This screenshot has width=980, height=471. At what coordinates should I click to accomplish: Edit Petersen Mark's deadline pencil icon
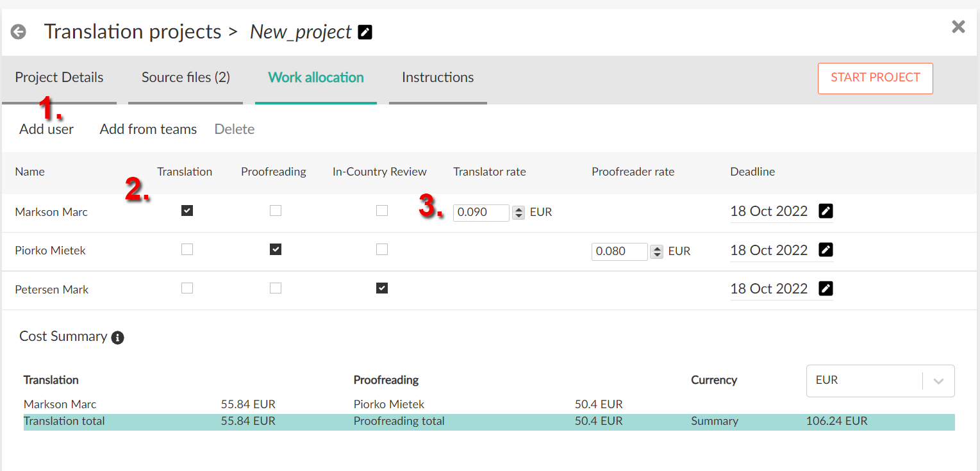click(x=826, y=288)
